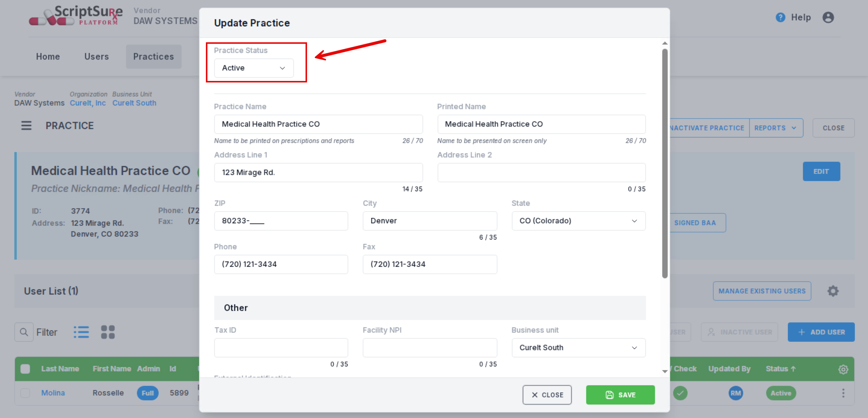This screenshot has height=418, width=868.
Task: Click the Filter search magnifier icon
Action: click(24, 332)
